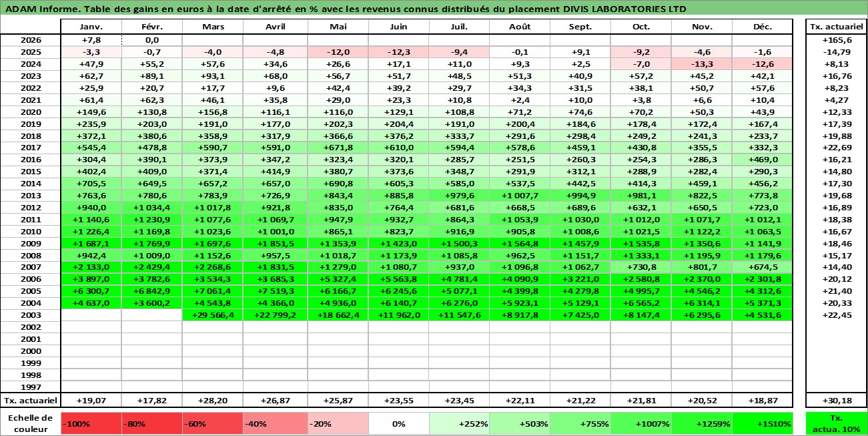Viewport: 868px width, 436px height.
Task: Click the 'Févr.' column header
Action: point(151,27)
